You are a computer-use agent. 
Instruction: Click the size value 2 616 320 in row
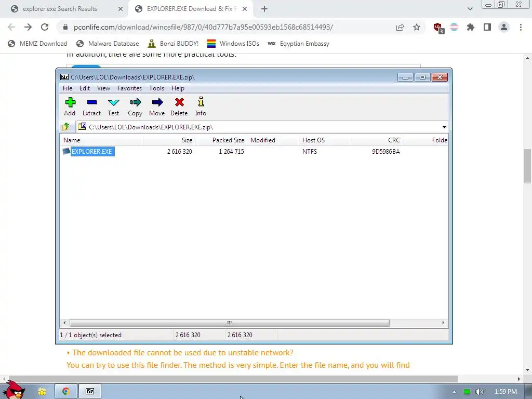pos(179,152)
